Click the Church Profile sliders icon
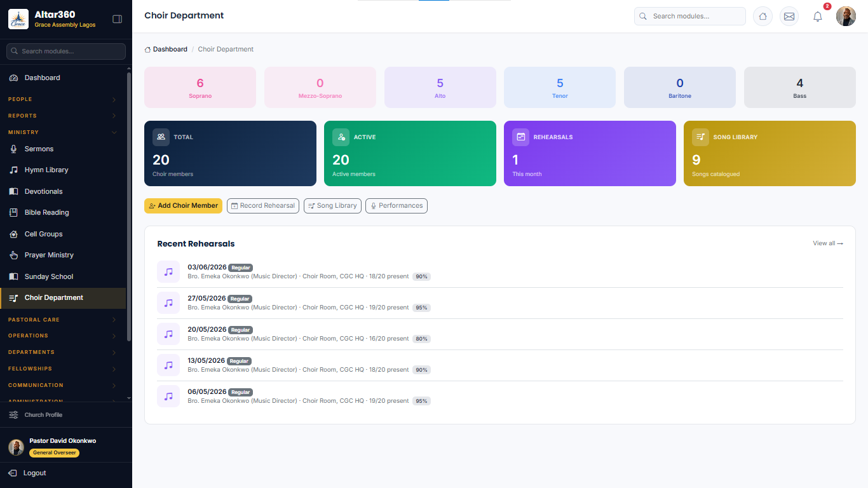 (x=13, y=415)
